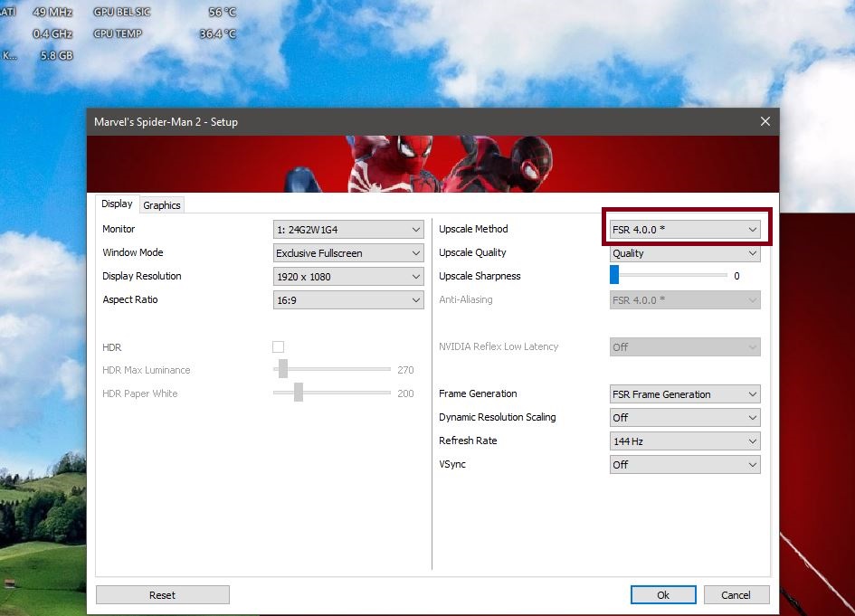The height and width of the screenshot is (616, 855).
Task: Expand the Window Mode dropdown
Action: click(348, 253)
